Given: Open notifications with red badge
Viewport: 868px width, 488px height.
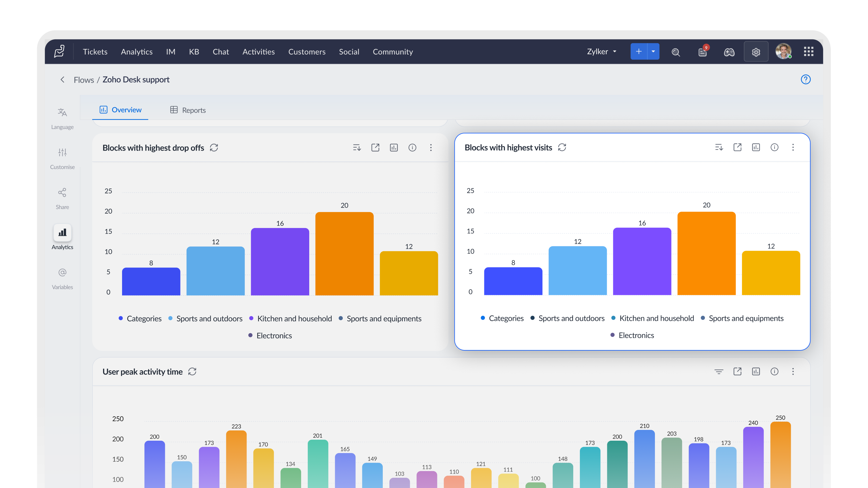Looking at the screenshot, I should tap(703, 52).
